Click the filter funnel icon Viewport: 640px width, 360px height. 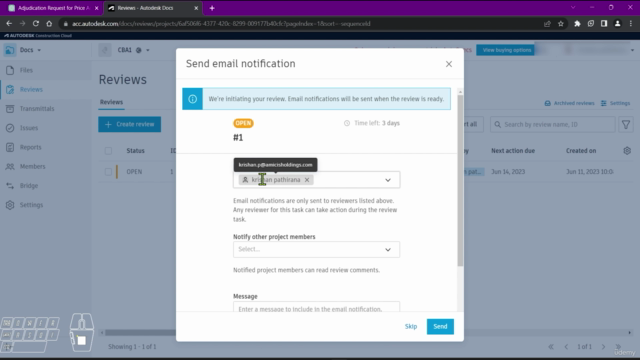[x=626, y=124]
